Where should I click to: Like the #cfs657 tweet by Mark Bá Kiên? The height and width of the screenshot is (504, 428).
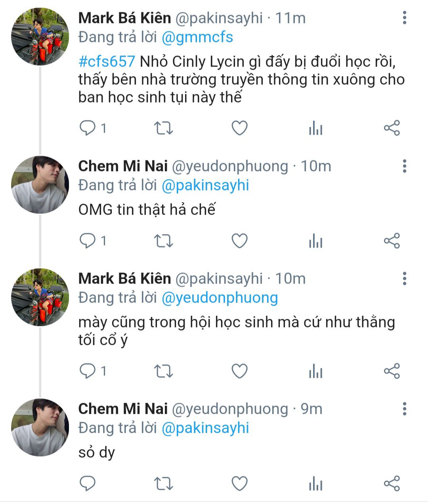point(239,128)
